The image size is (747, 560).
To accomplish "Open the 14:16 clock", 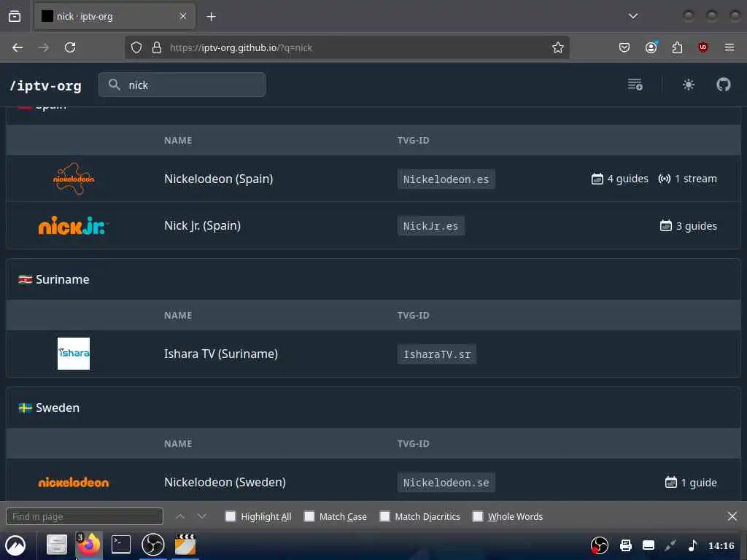I will coord(721,545).
